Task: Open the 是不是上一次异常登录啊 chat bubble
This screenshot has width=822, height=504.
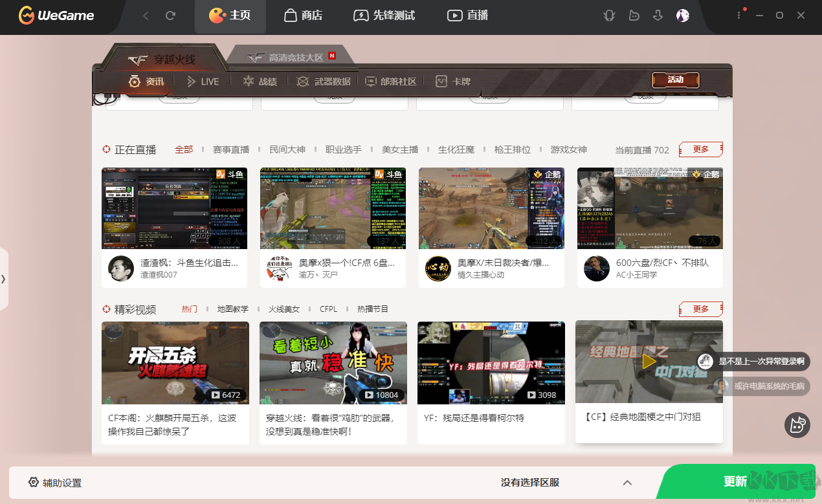Action: point(753,362)
